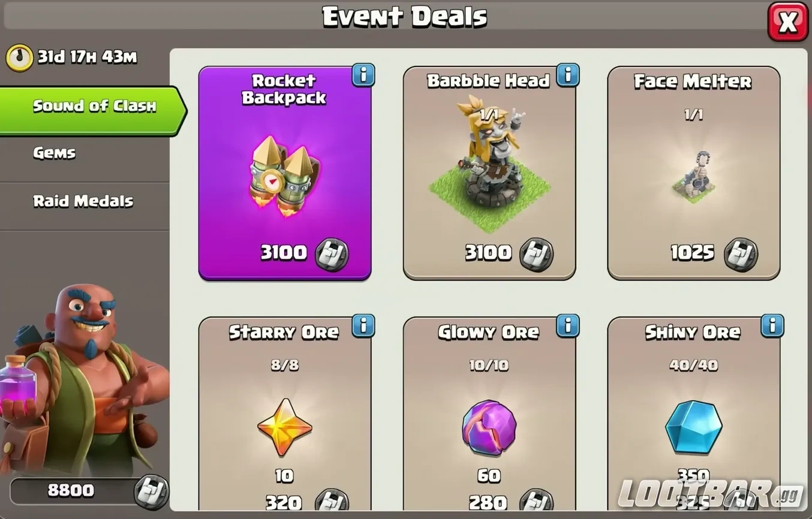This screenshot has width=812, height=519.
Task: Buy Rocket Backpack for 3100 medals
Action: coord(304,254)
